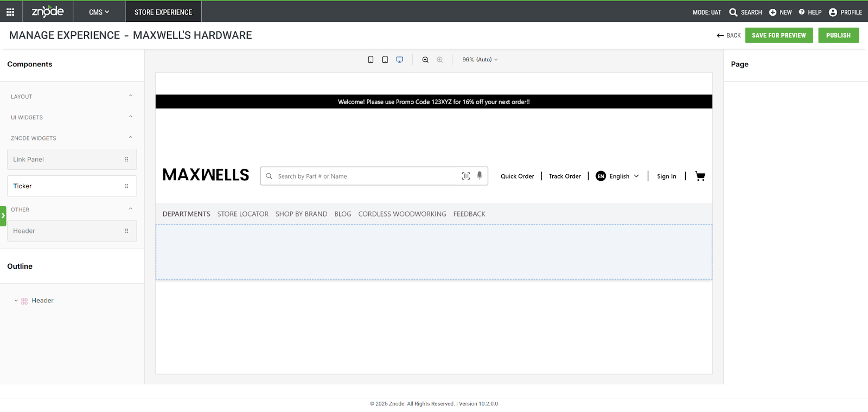868x412 pixels.
Task: Select Header in the Outline tree
Action: click(42, 301)
